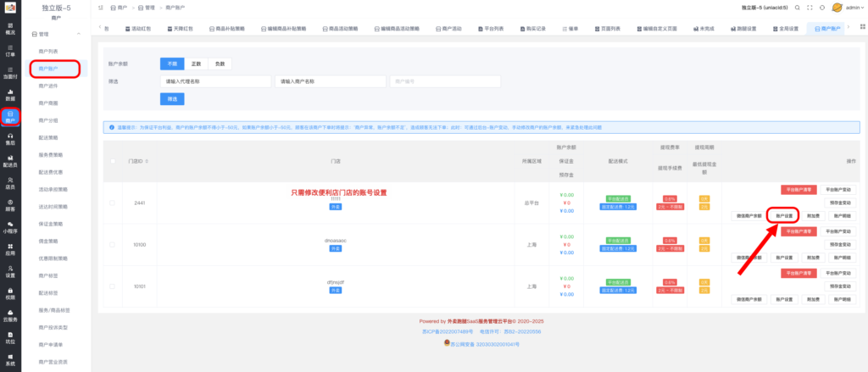Open the 配送员 courier sidebar icon
Screen dimensions: 868x372
[10, 160]
